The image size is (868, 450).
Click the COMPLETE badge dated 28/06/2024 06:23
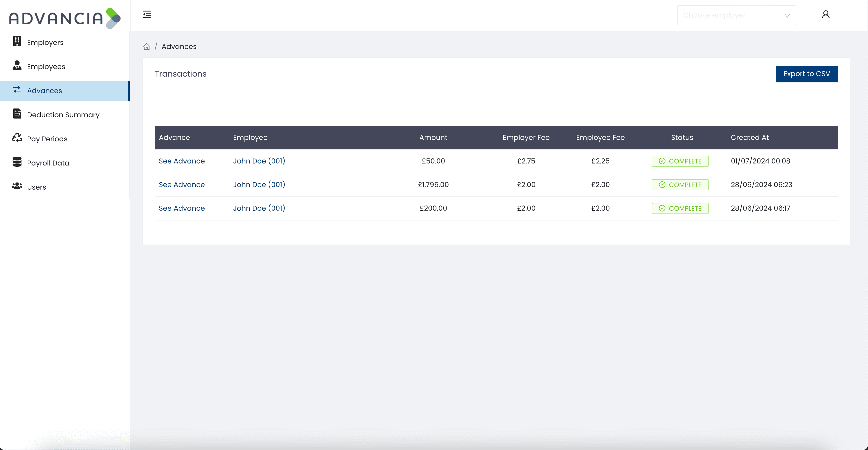coord(680,185)
